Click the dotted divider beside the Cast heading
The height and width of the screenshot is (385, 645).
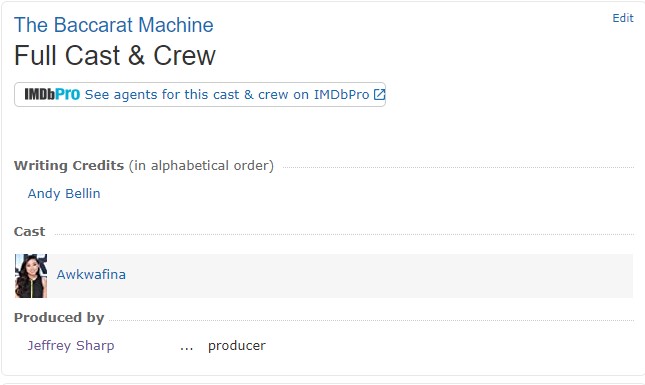(344, 234)
